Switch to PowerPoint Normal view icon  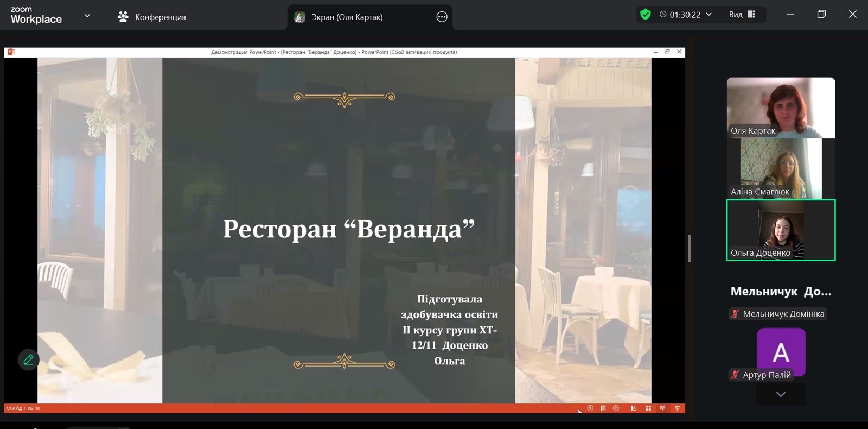(x=634, y=408)
